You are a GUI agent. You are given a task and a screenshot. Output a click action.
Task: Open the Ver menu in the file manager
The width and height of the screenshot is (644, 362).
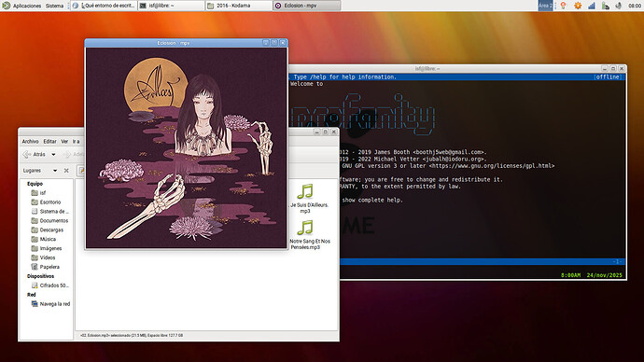coord(64,141)
